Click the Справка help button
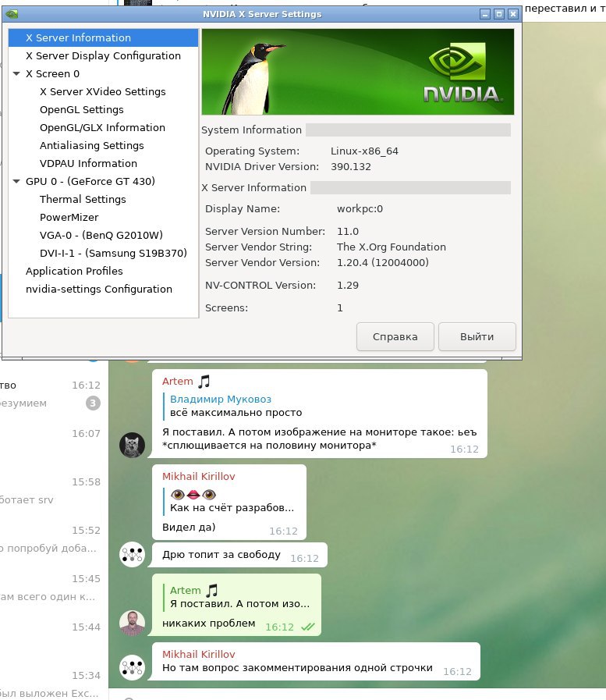Screen dimensions: 606x700 395,336
